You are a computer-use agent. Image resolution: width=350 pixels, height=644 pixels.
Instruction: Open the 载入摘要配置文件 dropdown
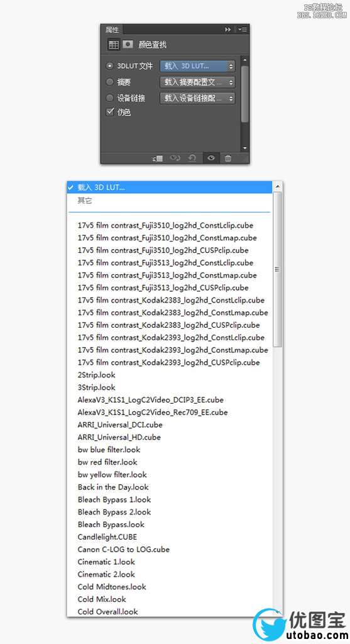pos(197,82)
